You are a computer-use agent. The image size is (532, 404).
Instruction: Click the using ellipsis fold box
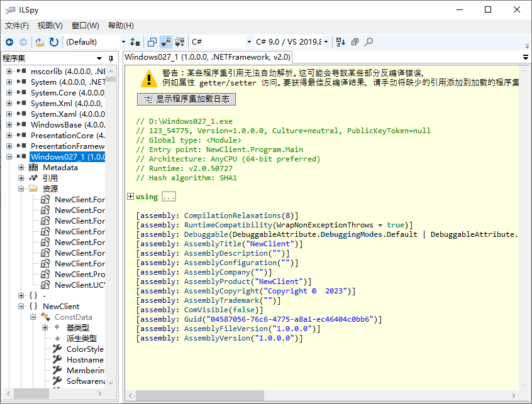pyautogui.click(x=169, y=197)
